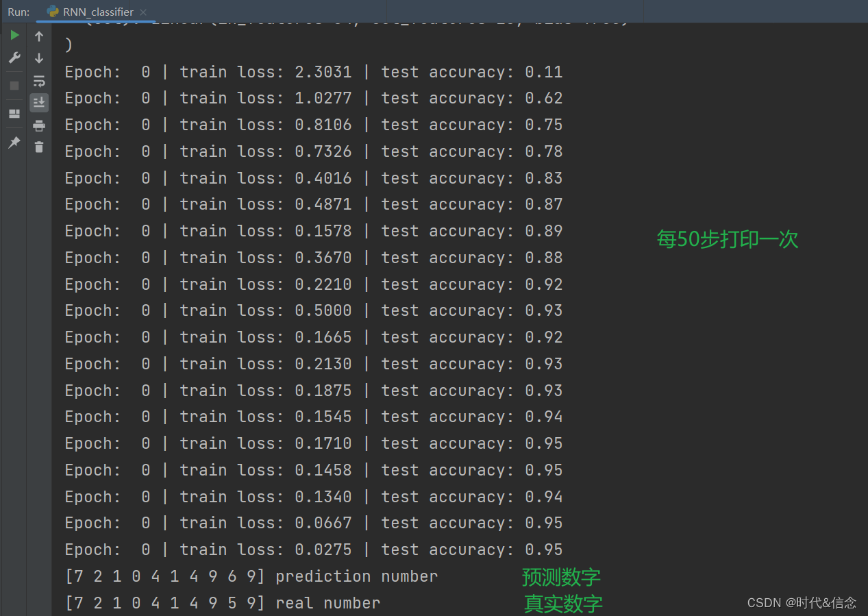This screenshot has height=616, width=868.
Task: Toggle scroll to end of output
Action: pyautogui.click(x=39, y=103)
